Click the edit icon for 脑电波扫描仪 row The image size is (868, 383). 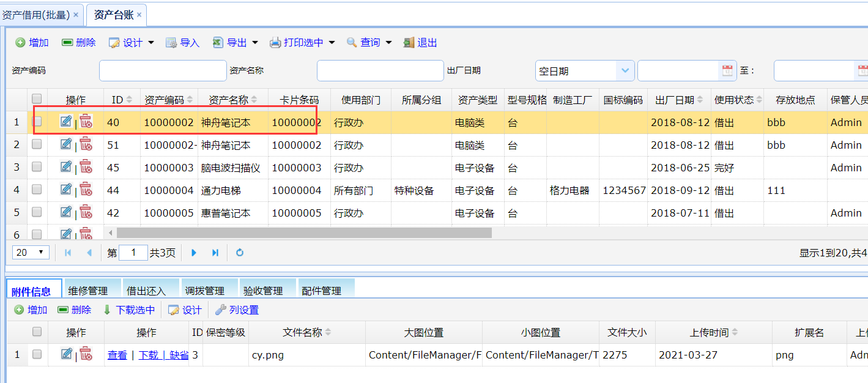pyautogui.click(x=66, y=167)
